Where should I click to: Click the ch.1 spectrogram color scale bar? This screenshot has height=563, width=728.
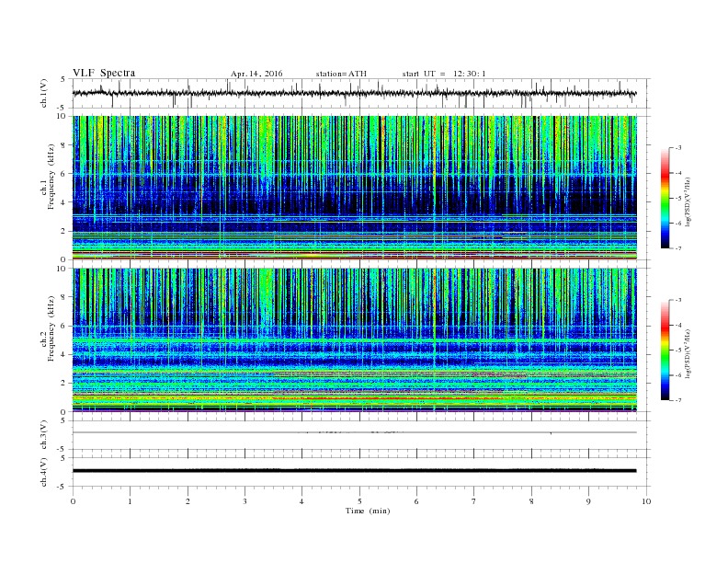coord(665,198)
